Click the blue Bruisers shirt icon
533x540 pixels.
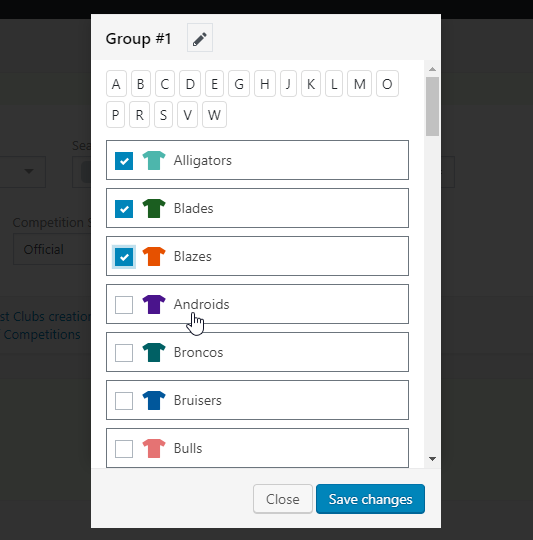point(154,401)
